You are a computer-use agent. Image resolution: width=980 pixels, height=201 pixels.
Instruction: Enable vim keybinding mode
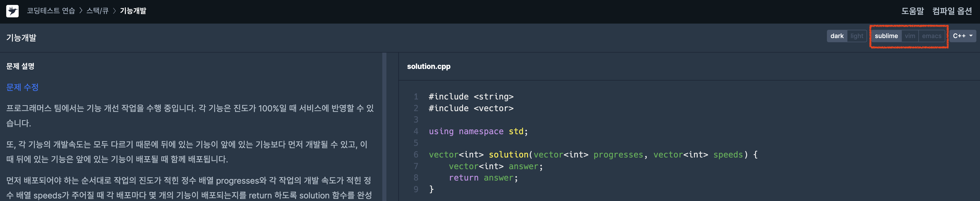point(910,36)
